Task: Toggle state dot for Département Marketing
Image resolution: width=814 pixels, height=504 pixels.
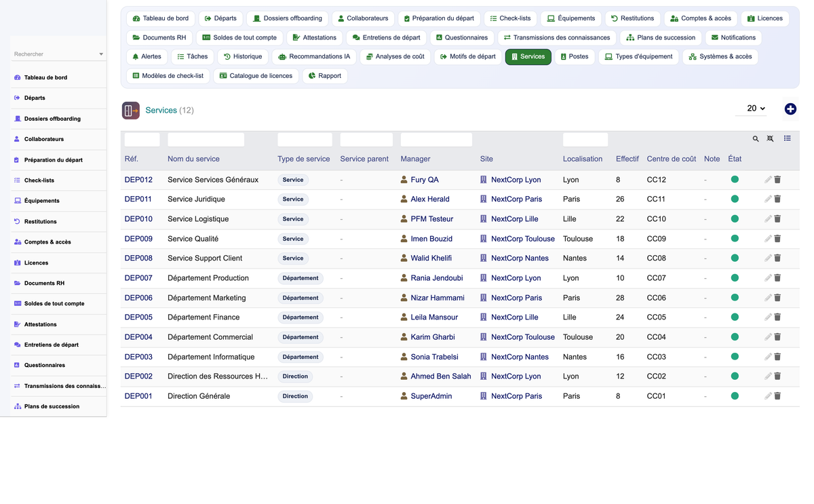Action: coord(735,298)
